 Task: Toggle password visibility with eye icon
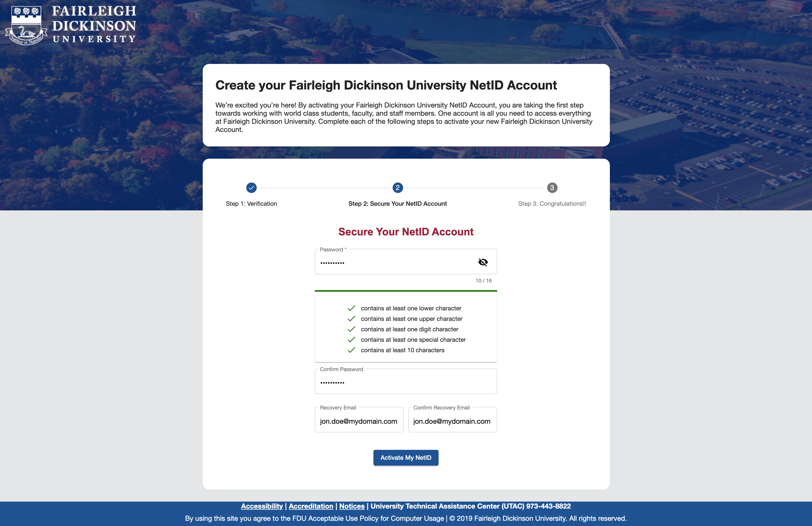[482, 262]
